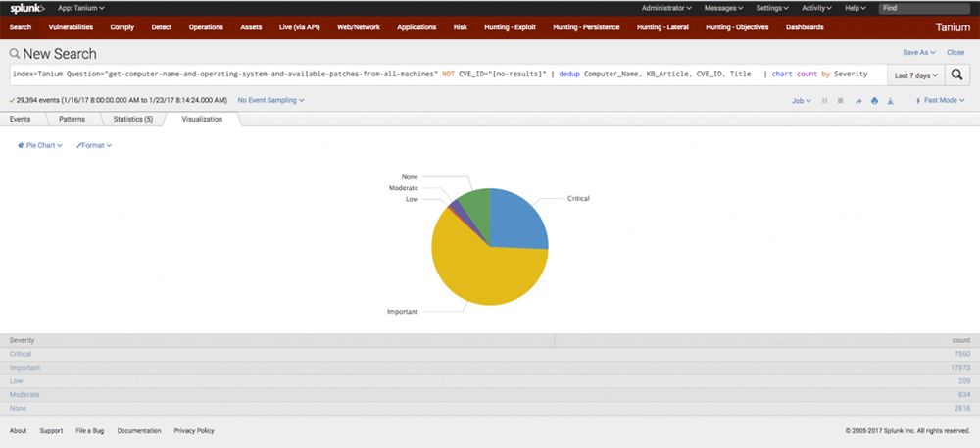Click in the Find box

(924, 8)
